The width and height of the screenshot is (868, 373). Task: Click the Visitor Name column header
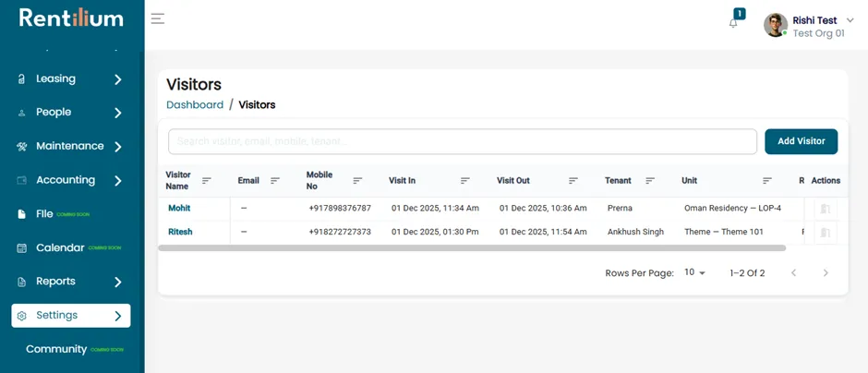coord(178,180)
